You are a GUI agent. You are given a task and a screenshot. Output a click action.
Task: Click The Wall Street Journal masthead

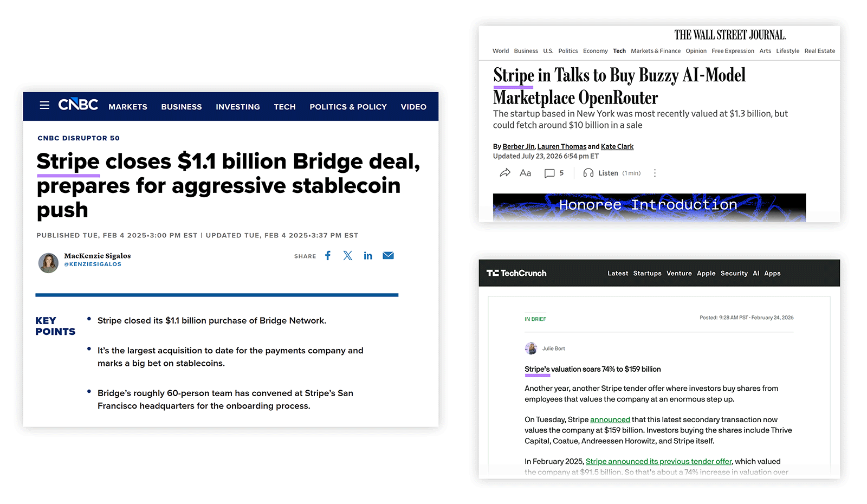click(730, 35)
